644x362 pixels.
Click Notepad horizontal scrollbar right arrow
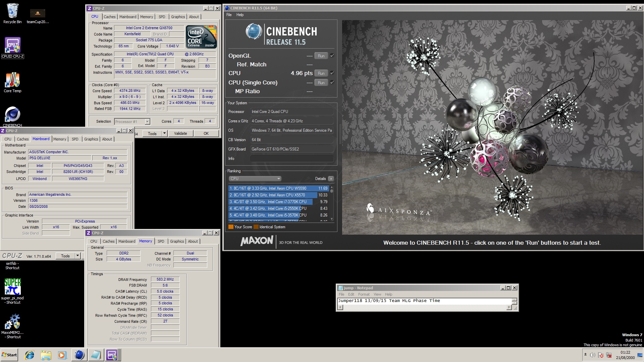pos(509,307)
